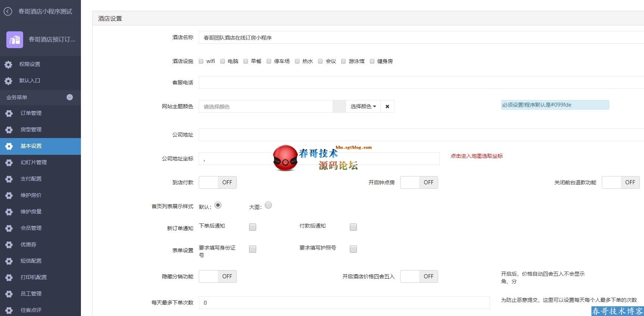The width and height of the screenshot is (644, 316).
Task: Click the gear icon next to 房型管理
Action: (x=9, y=130)
